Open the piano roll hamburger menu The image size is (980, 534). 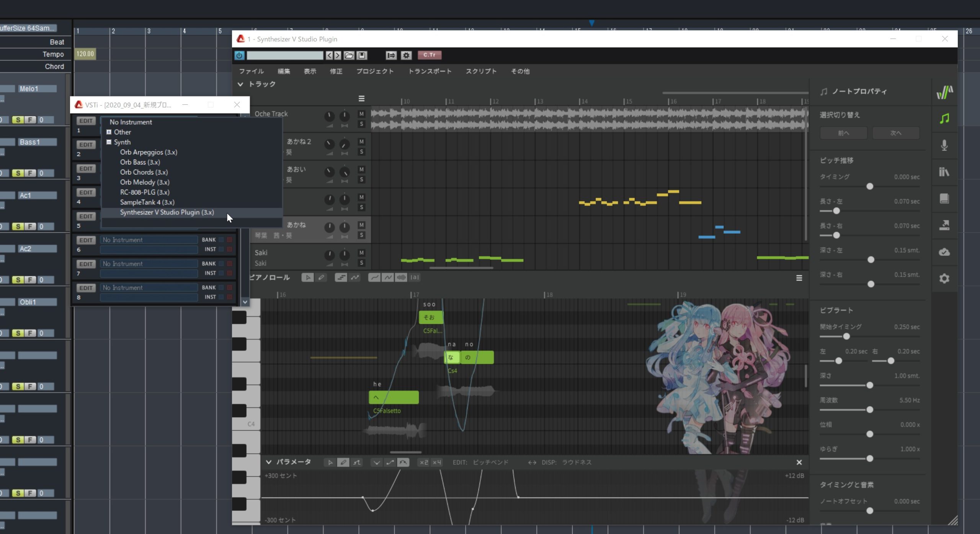pos(799,278)
